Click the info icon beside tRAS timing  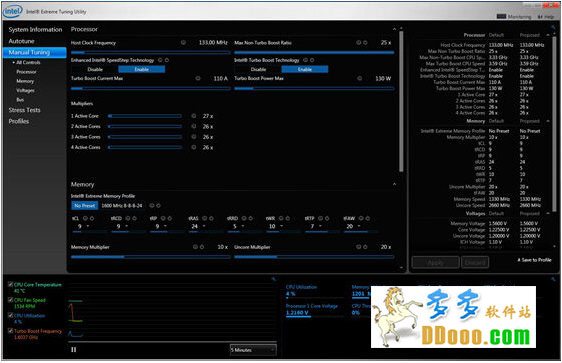click(x=205, y=218)
